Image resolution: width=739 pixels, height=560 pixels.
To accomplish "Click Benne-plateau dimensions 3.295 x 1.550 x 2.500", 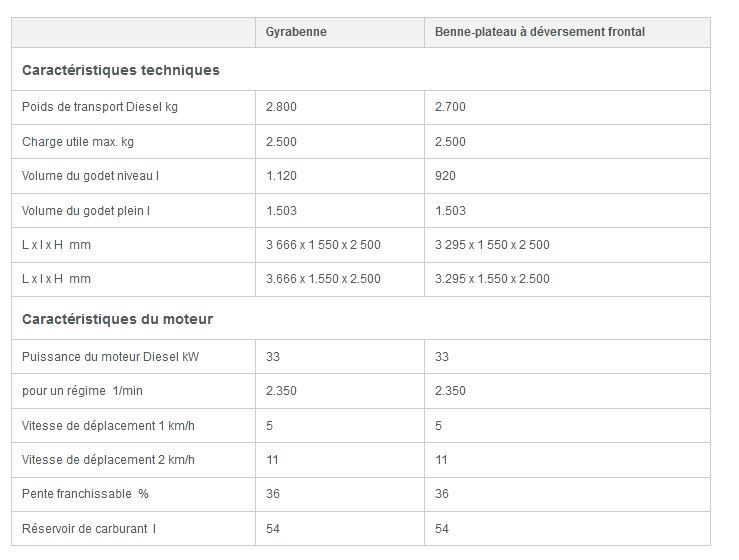I will click(x=492, y=279).
